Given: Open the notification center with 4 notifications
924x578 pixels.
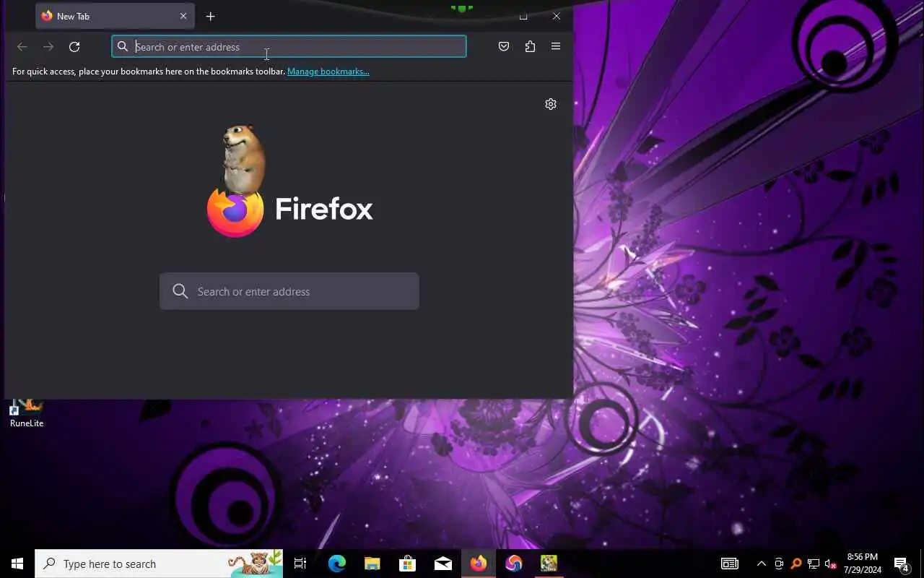Looking at the screenshot, I should click(902, 564).
